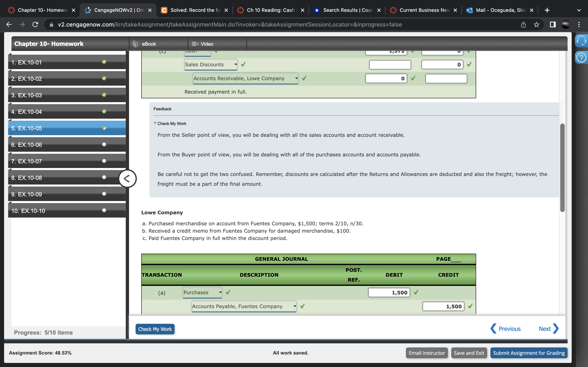
Task: Select the EX.10-08 status indicator
Action: [x=104, y=177]
